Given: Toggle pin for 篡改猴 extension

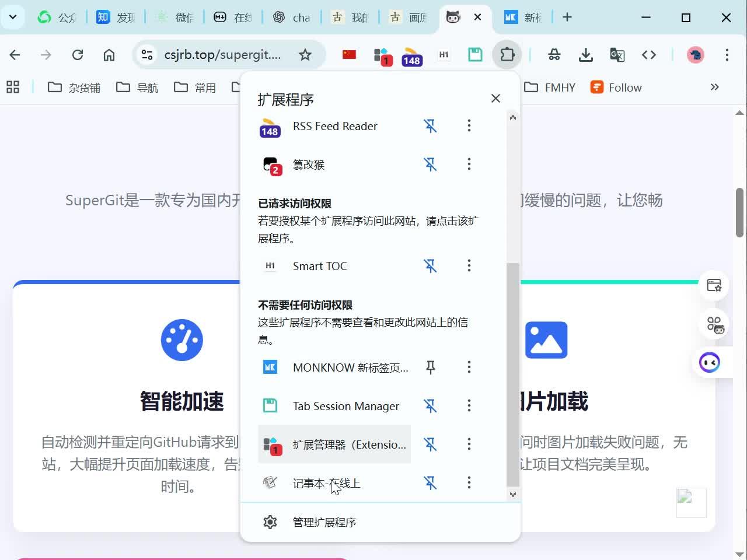Looking at the screenshot, I should pyautogui.click(x=431, y=164).
